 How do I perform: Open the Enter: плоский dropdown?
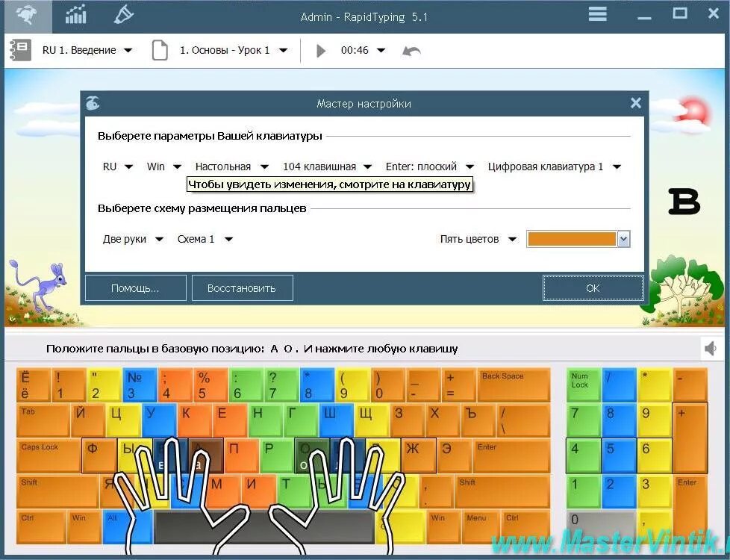430,167
